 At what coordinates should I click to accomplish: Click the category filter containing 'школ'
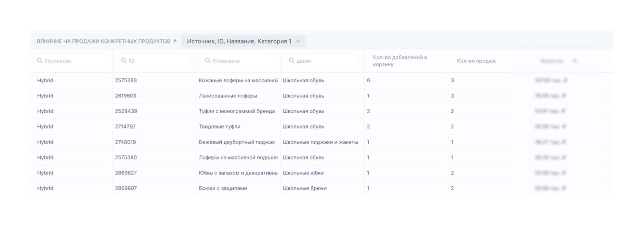tap(324, 61)
